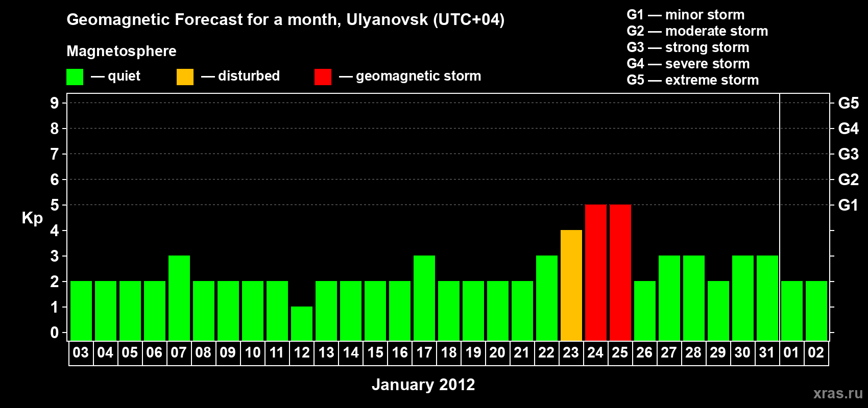
Task: Click the 'G5 — extreme storm' legend line
Action: pos(693,80)
